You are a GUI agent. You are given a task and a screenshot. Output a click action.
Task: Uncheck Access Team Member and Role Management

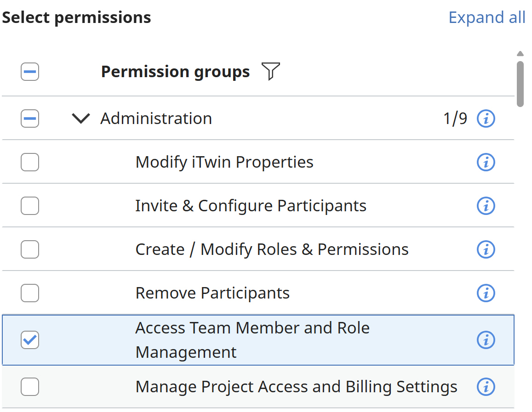point(30,340)
